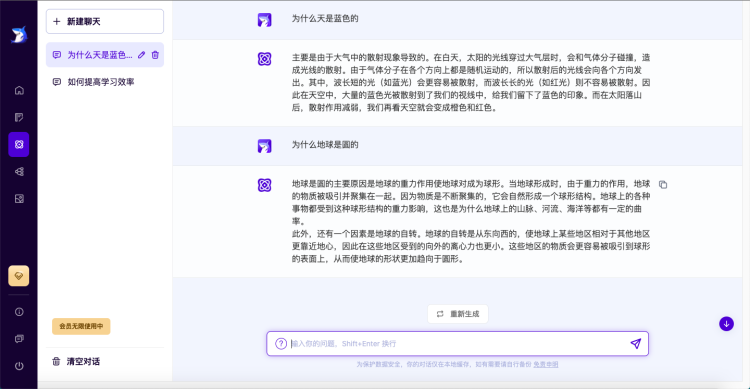The image size is (750, 389).
Task: Open the notes icon in sidebar
Action: click(19, 117)
